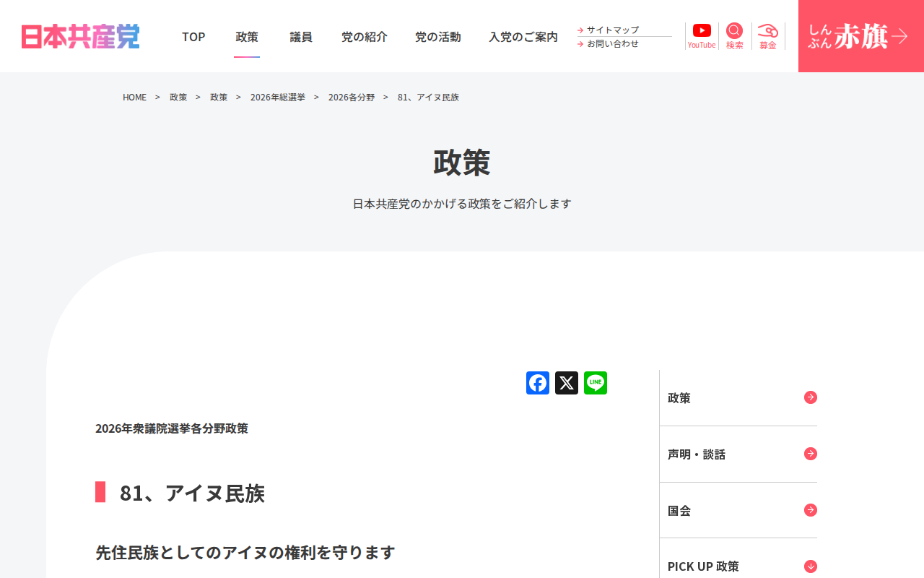Open the 政策 sidebar arrow link
This screenshot has height=578, width=924.
coord(811,397)
